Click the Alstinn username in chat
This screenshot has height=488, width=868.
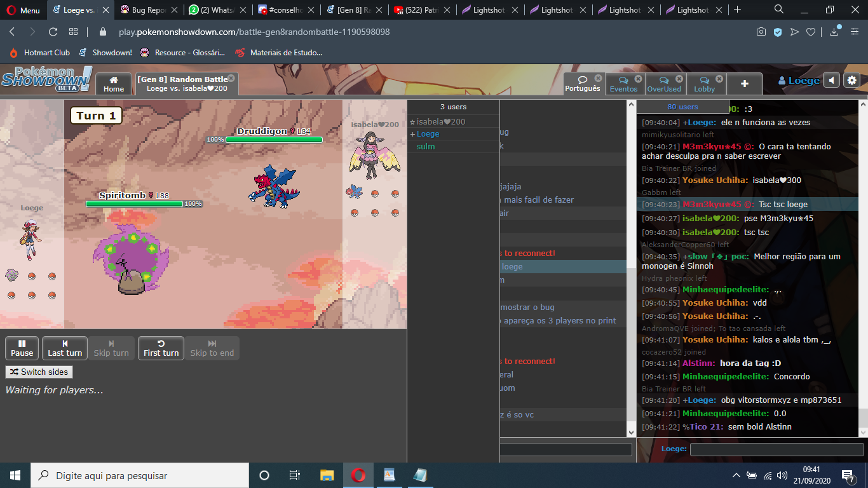pos(699,363)
